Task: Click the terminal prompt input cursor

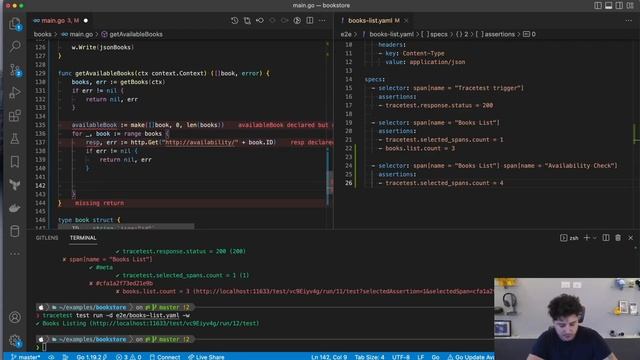Action: pos(44,347)
